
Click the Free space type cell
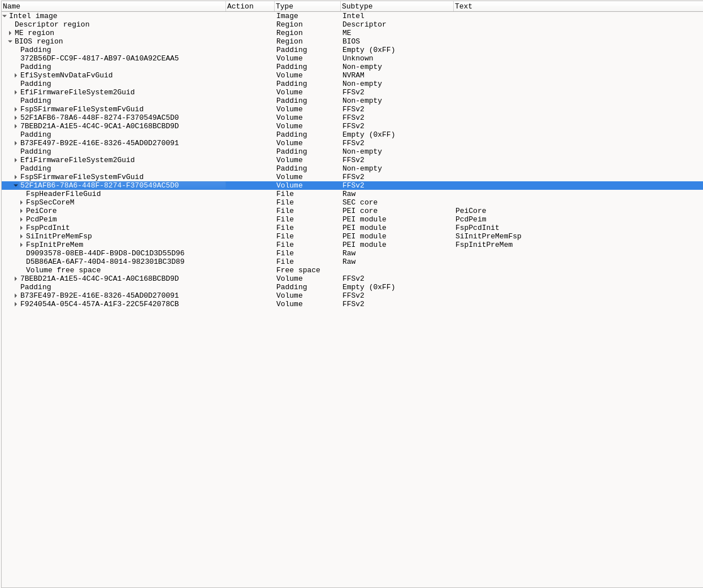click(298, 270)
